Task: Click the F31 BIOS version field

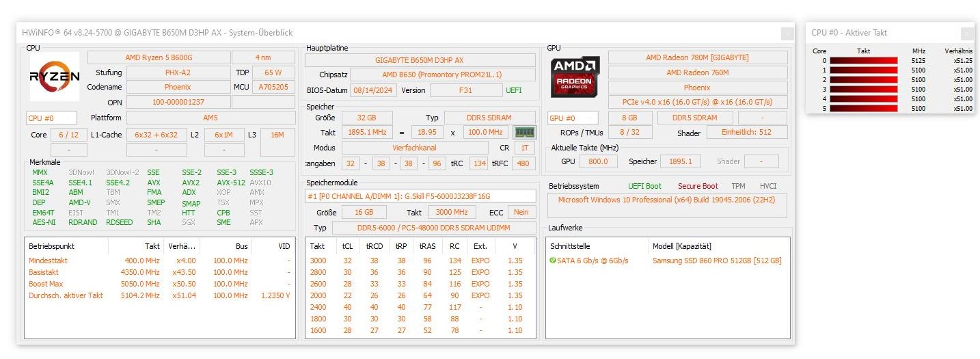Action: click(x=467, y=90)
